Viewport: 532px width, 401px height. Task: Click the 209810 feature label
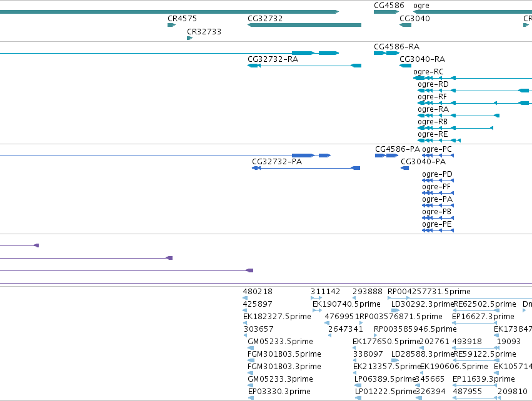pos(513,392)
